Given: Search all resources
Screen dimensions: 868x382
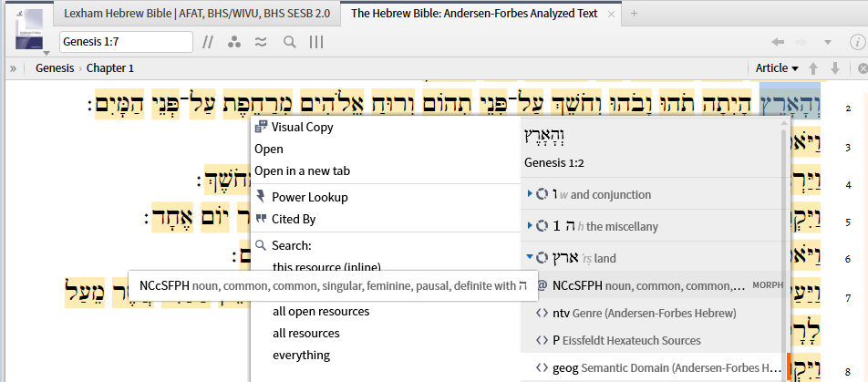Looking at the screenshot, I should click(306, 334).
